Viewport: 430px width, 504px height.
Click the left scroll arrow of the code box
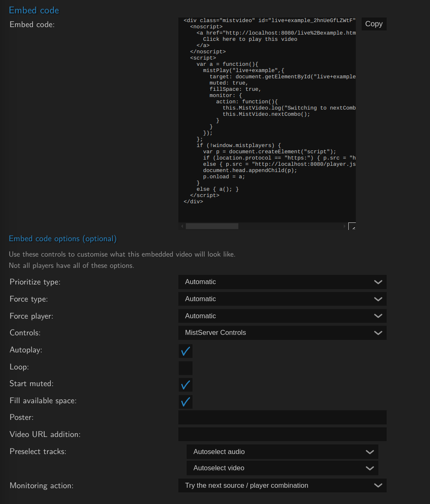tap(181, 226)
